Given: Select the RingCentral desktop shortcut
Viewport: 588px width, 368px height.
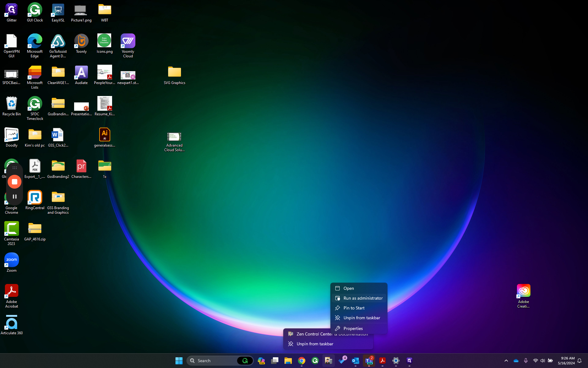Looking at the screenshot, I should 35,200.
